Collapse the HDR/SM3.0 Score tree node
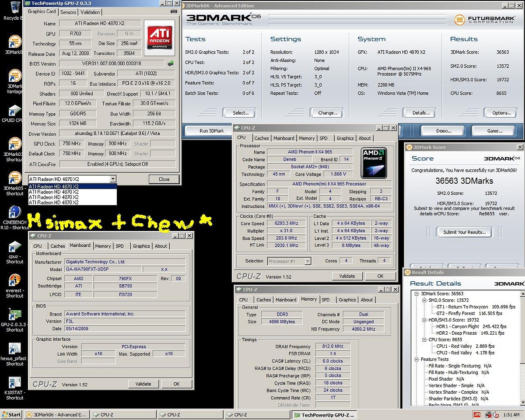525x420 pixels. [x=424, y=320]
